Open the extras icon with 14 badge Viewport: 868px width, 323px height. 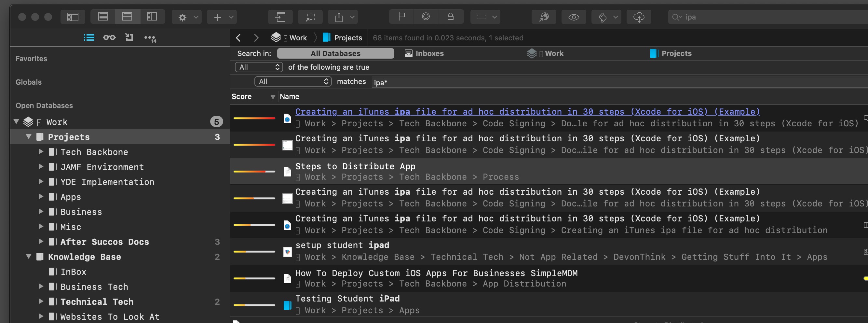(150, 38)
